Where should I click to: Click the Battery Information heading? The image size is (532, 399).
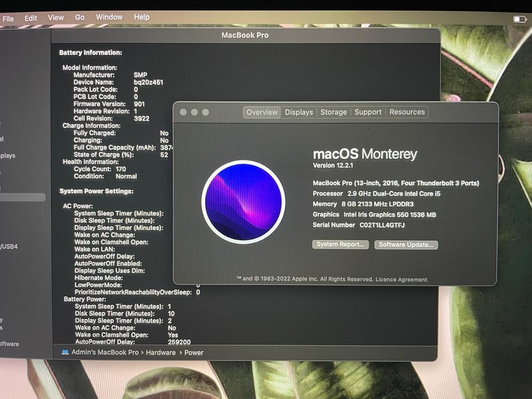90,52
